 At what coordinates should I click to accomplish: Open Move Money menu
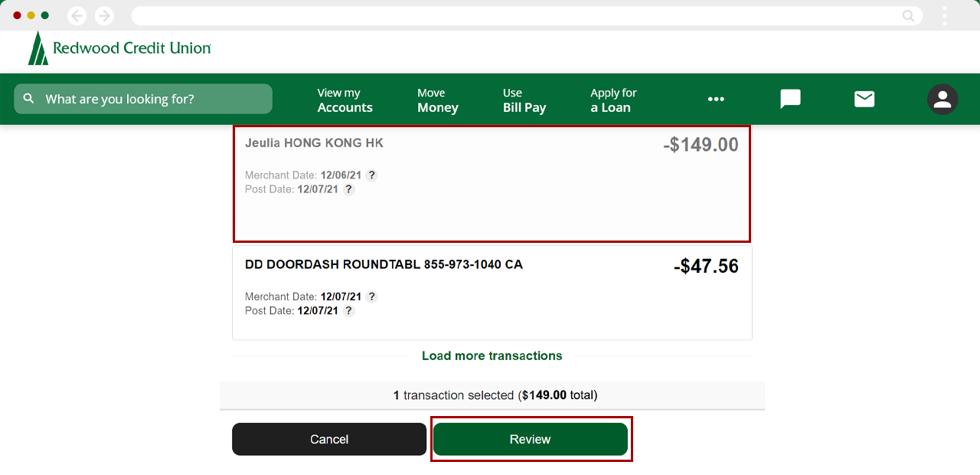[x=438, y=100]
